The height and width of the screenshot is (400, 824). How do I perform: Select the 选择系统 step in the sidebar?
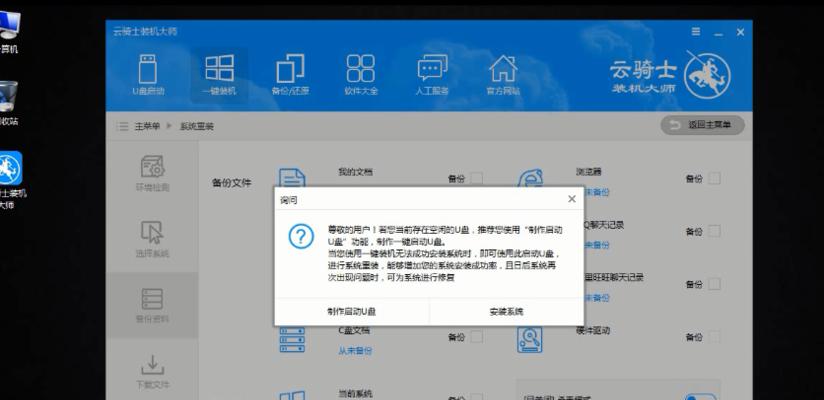[152, 239]
